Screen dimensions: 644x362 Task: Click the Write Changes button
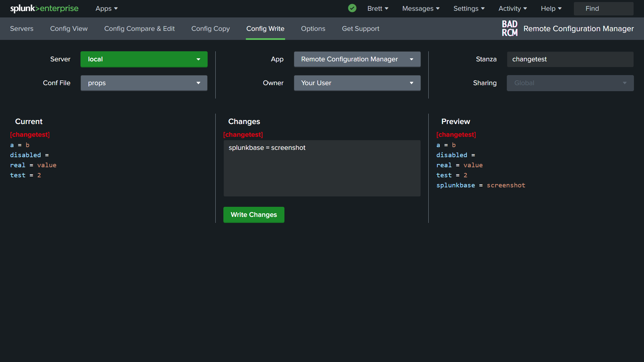click(254, 215)
